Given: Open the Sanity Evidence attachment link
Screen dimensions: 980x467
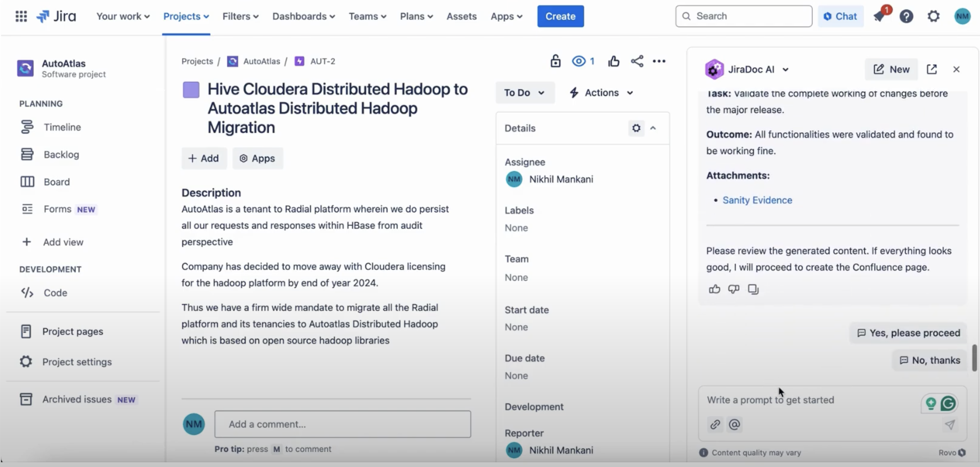Looking at the screenshot, I should (x=757, y=200).
